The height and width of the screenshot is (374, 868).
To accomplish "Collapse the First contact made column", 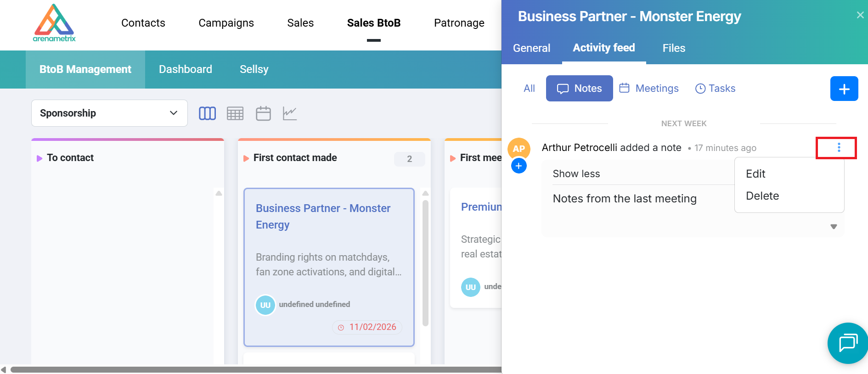I will pyautogui.click(x=246, y=158).
